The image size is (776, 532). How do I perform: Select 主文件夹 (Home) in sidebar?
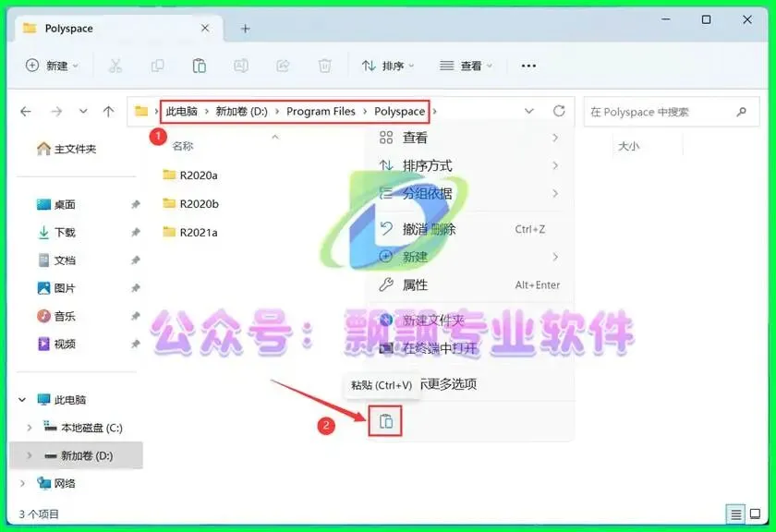coord(67,149)
